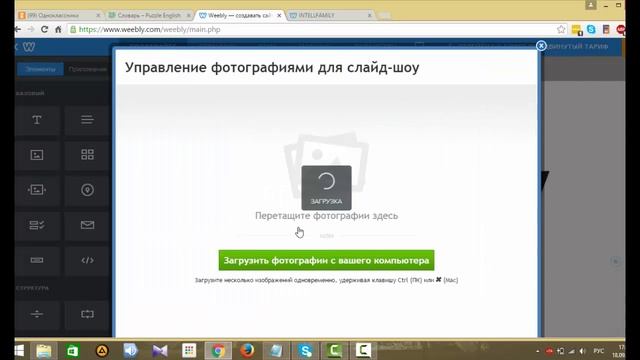The image size is (640, 360).
Task: Open the AIMP orange triangle taskbar icon
Action: click(102, 351)
